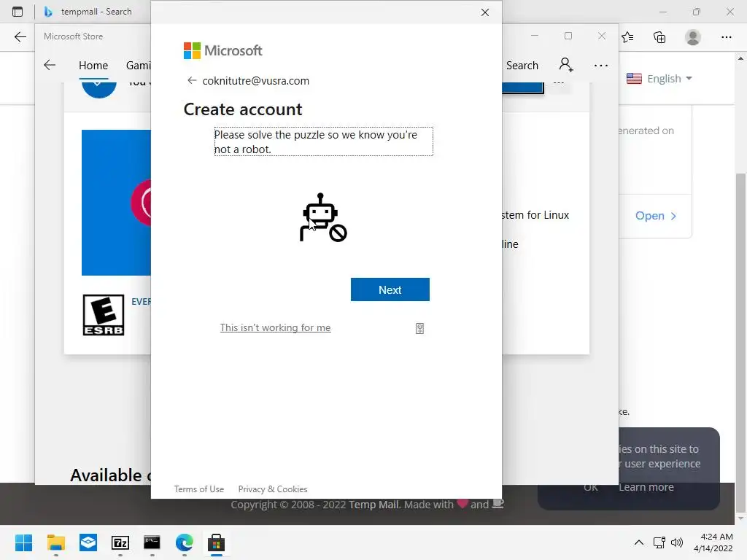Click Search in Microsoft Store
The image size is (747, 560).
(x=522, y=65)
